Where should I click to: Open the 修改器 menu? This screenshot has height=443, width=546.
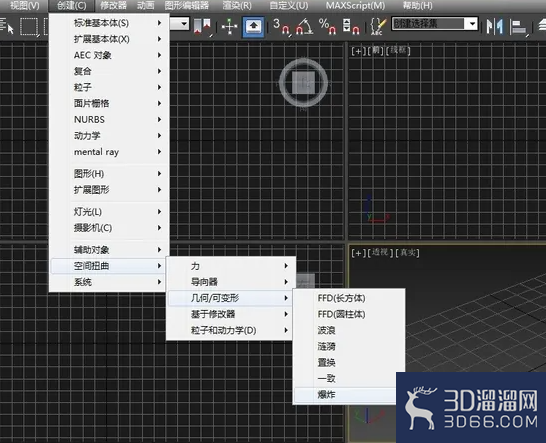point(114,6)
